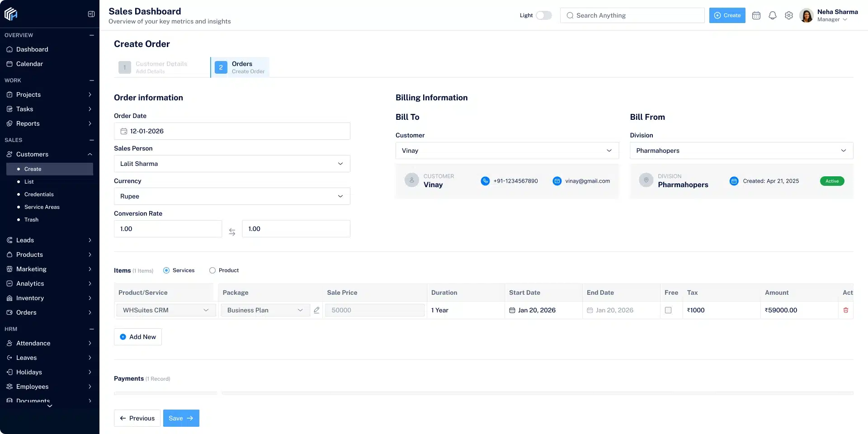Click the Search Anything field
868x434 pixels.
632,15
